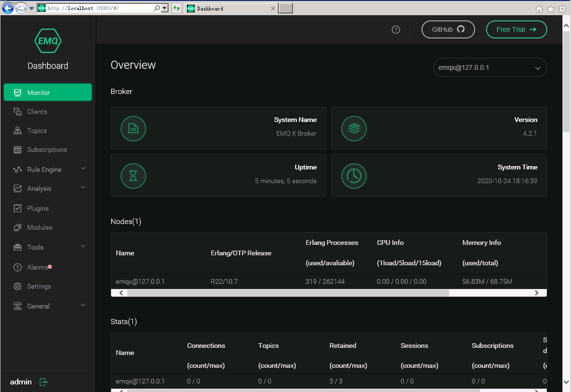571x392 pixels.
Task: Click the Modules sidebar icon
Action: coord(18,227)
